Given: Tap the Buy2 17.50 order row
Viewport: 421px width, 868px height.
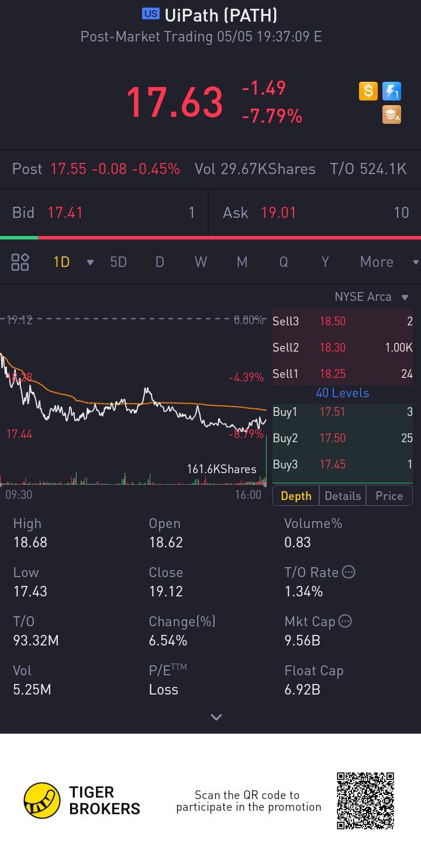Looking at the screenshot, I should [x=343, y=438].
